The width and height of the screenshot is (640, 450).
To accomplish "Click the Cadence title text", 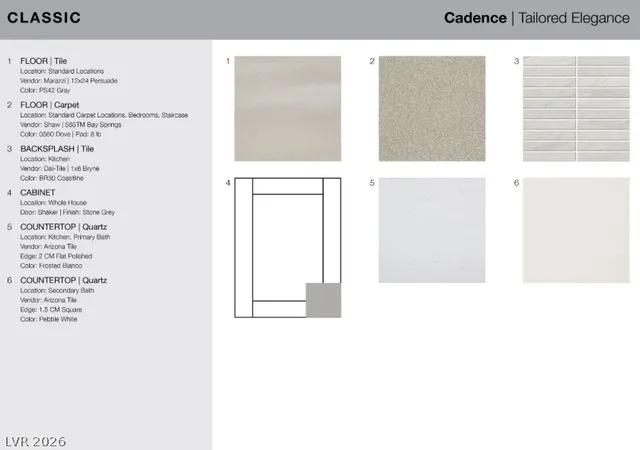I will click(476, 18).
